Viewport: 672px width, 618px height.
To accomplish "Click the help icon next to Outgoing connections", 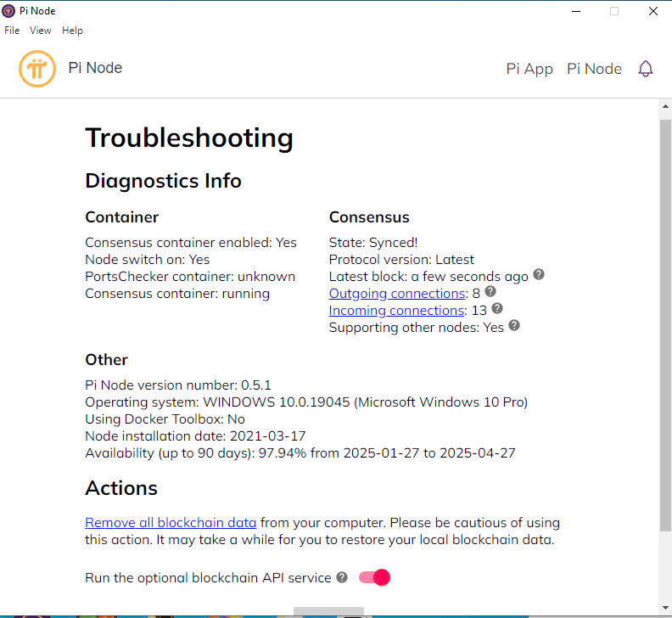I will [490, 292].
